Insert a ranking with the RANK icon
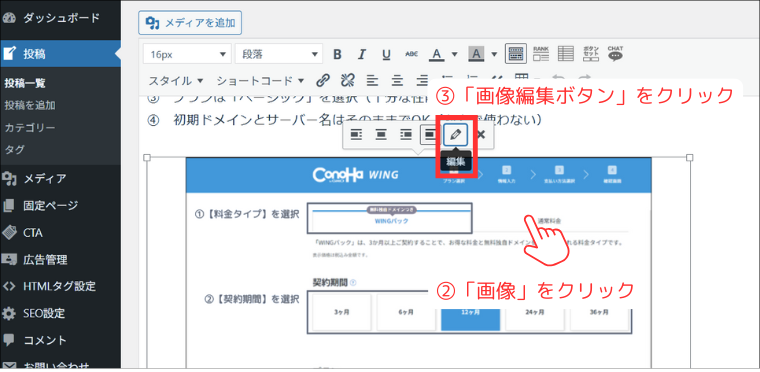Screen dimensions: 760x372 [x=541, y=54]
